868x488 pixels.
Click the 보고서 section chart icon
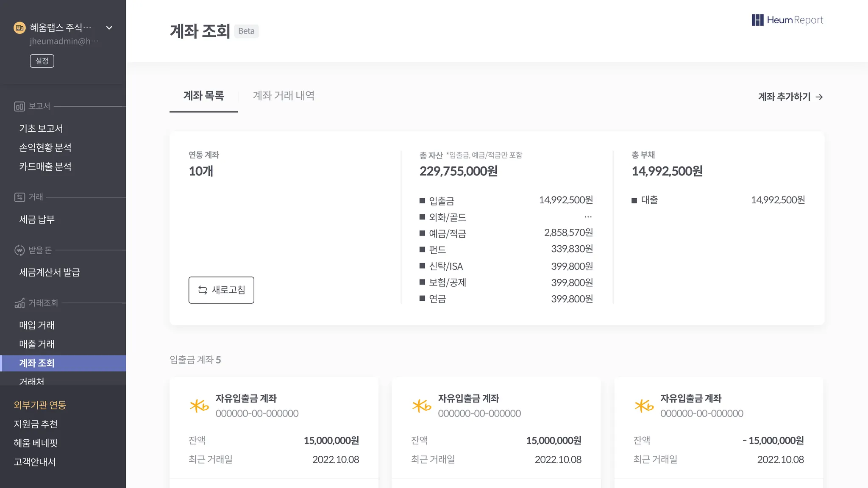[x=19, y=106]
